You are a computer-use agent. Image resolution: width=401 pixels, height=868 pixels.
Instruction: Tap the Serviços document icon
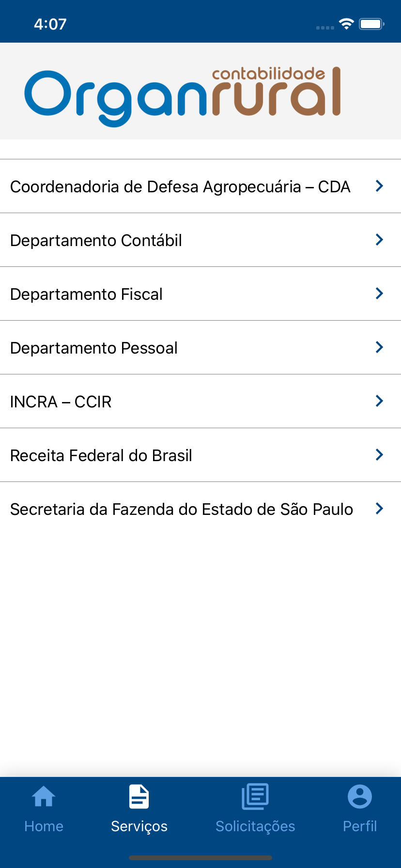pos(139,796)
